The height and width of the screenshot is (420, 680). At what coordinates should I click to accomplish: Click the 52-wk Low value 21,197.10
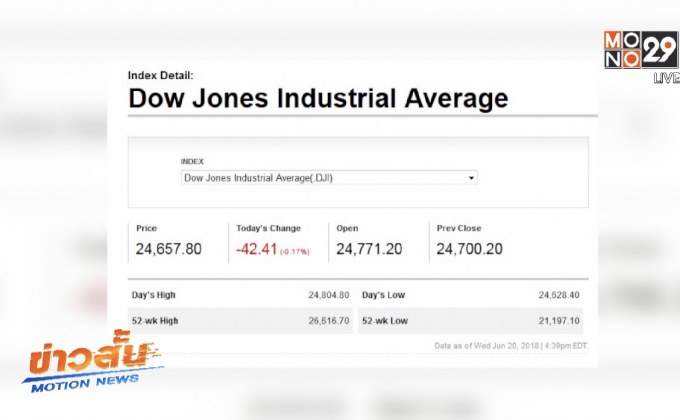pos(558,320)
